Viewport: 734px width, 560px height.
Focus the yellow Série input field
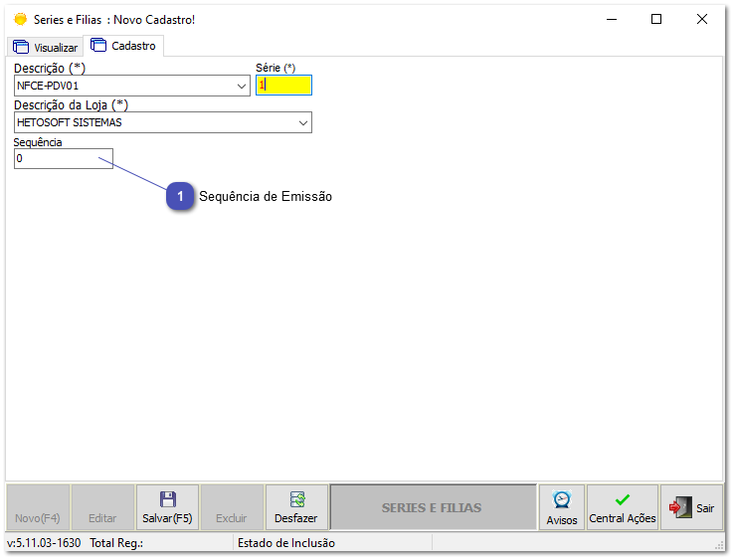(x=283, y=86)
